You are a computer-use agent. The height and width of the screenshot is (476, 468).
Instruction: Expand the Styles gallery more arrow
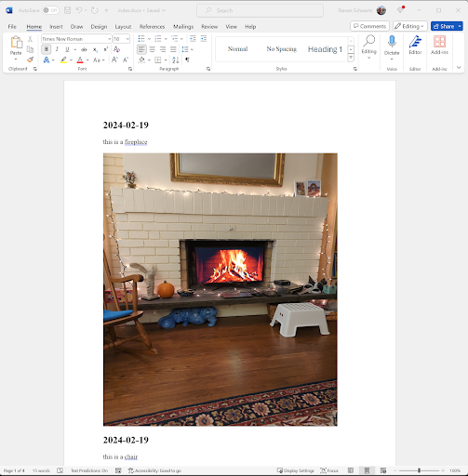[x=351, y=58]
